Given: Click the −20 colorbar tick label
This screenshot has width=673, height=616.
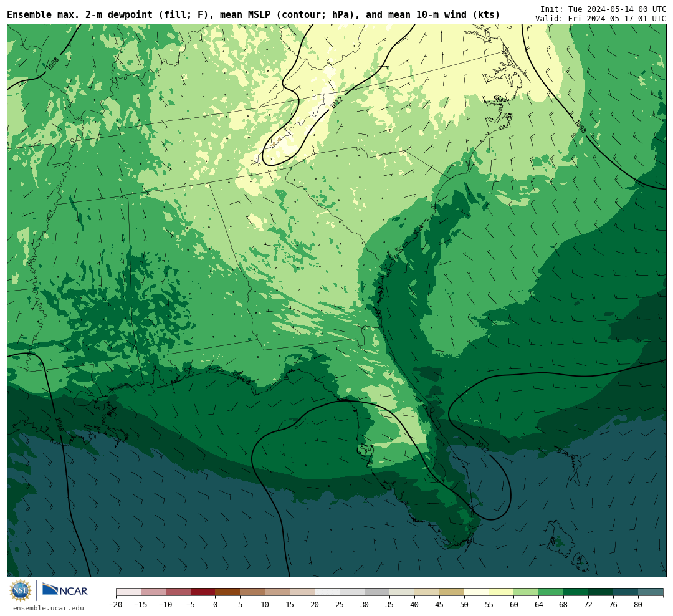Looking at the screenshot, I should point(116,605).
